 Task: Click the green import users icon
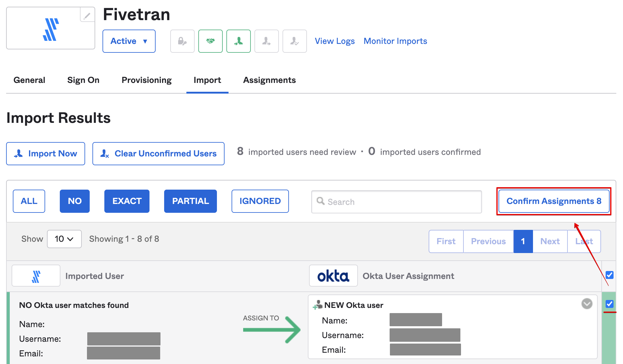239,41
